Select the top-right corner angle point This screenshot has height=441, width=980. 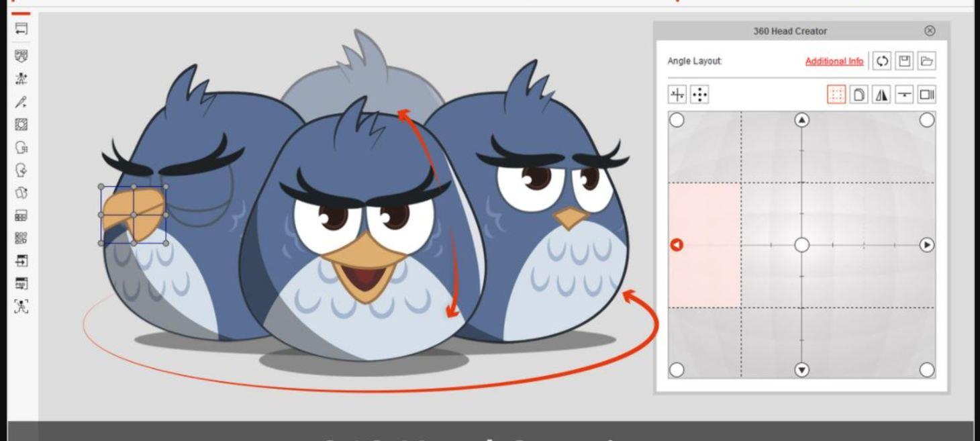pos(927,119)
